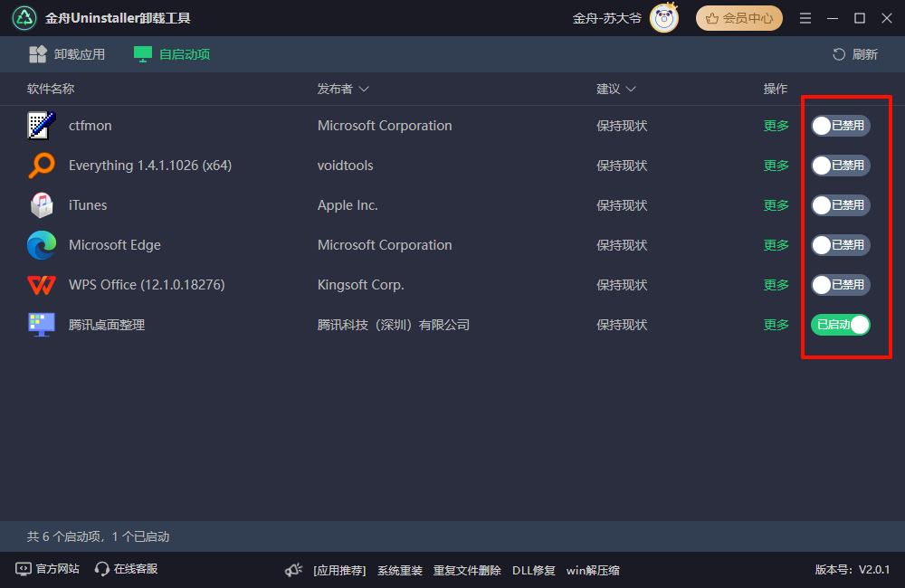Close the Uninstaller window
The width and height of the screenshot is (905, 588).
coord(887,18)
